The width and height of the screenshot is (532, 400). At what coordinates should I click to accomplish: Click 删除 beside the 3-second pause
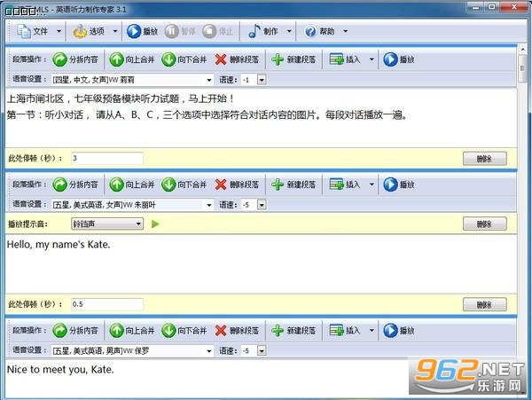484,159
